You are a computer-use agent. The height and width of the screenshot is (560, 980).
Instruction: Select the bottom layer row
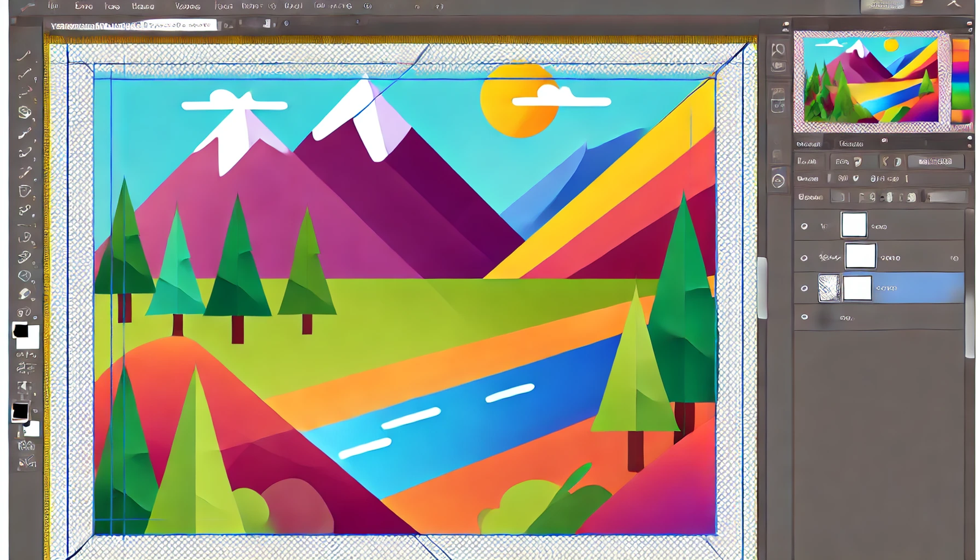[x=879, y=317]
